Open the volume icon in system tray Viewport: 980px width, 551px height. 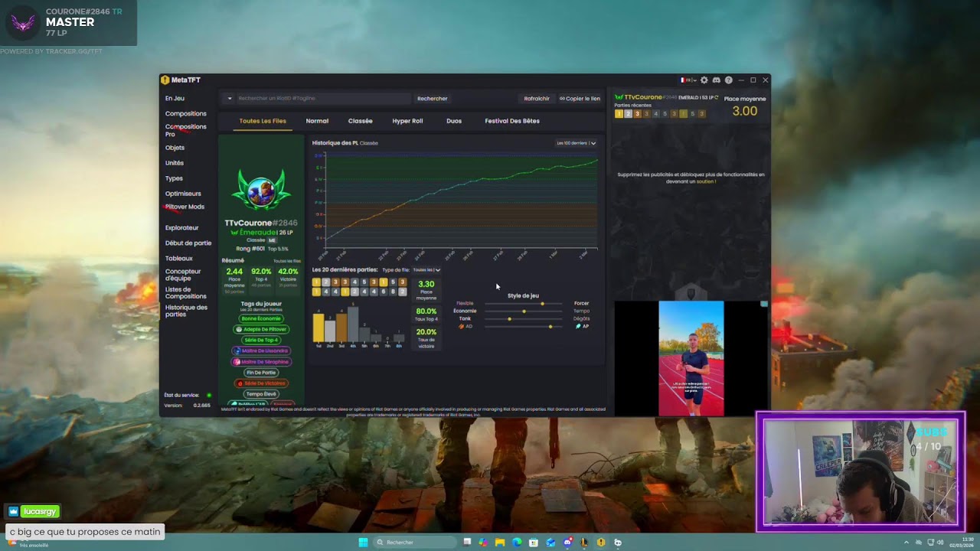coord(941,543)
